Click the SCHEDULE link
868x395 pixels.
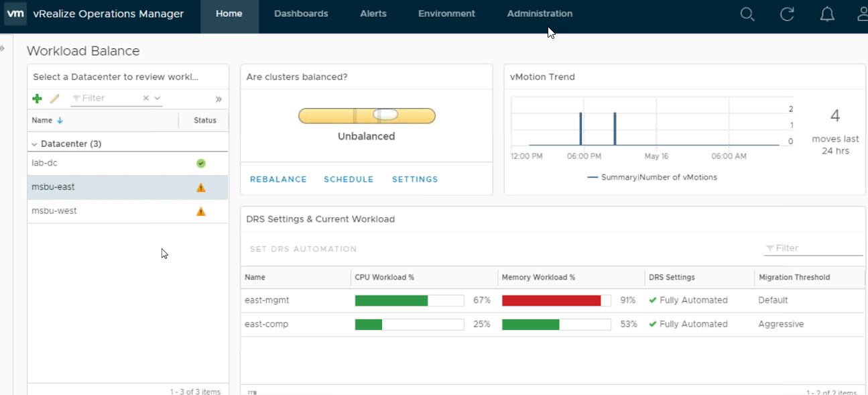[x=349, y=180]
